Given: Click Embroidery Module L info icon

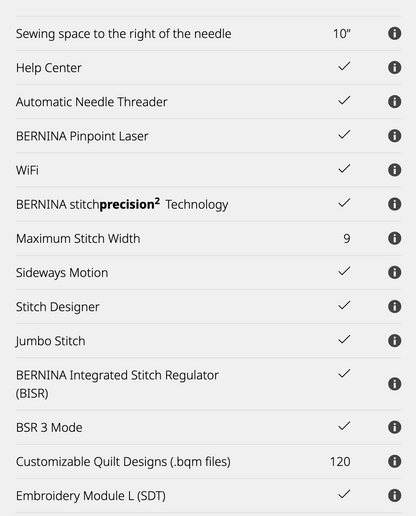Looking at the screenshot, I should tap(394, 496).
